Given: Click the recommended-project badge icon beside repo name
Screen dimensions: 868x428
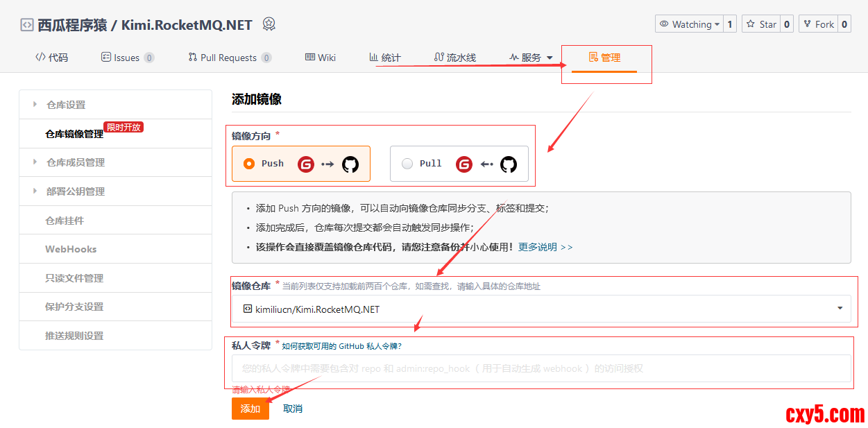Looking at the screenshot, I should click(269, 24).
